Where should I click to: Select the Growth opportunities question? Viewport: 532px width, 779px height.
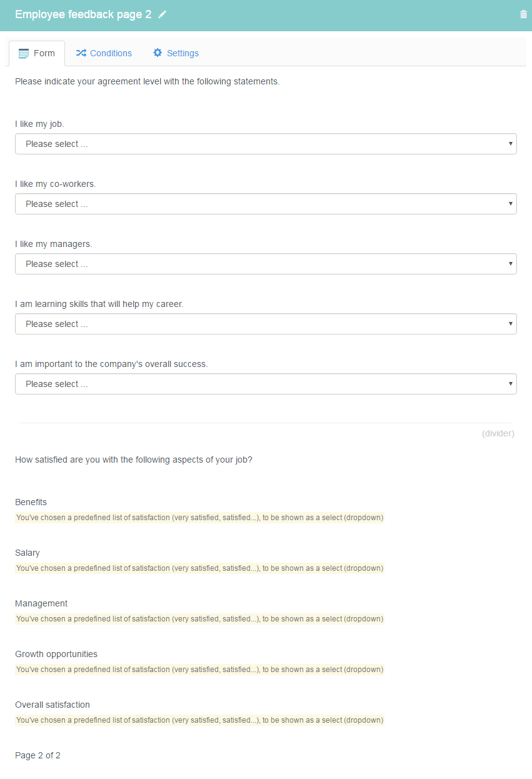(x=56, y=654)
